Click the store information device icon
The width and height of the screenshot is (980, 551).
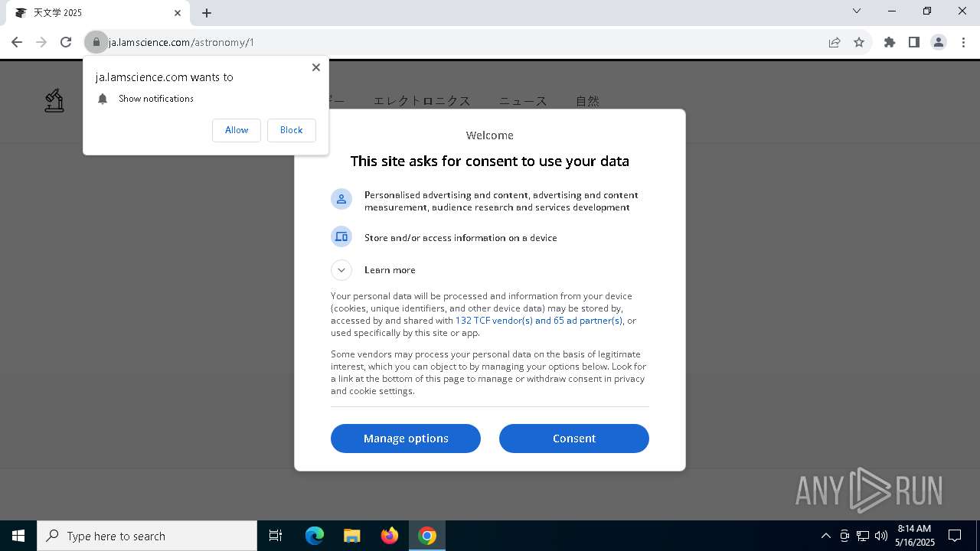[341, 236]
